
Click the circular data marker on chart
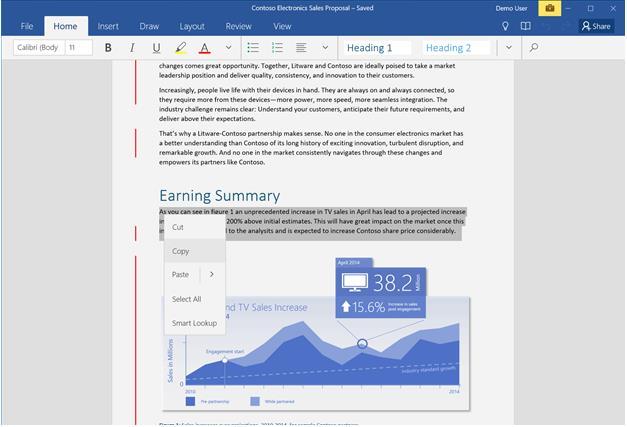(362, 343)
